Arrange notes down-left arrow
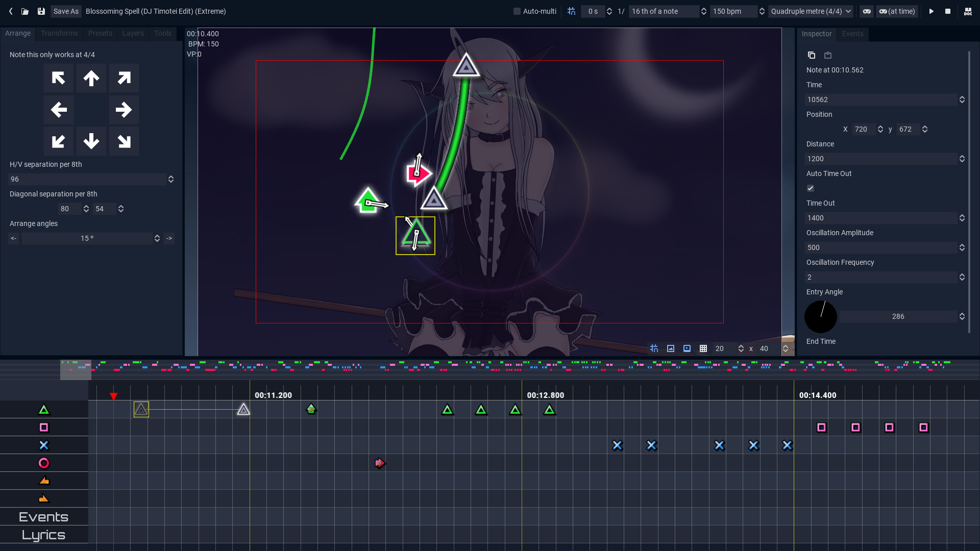The width and height of the screenshot is (980, 551). point(59,141)
